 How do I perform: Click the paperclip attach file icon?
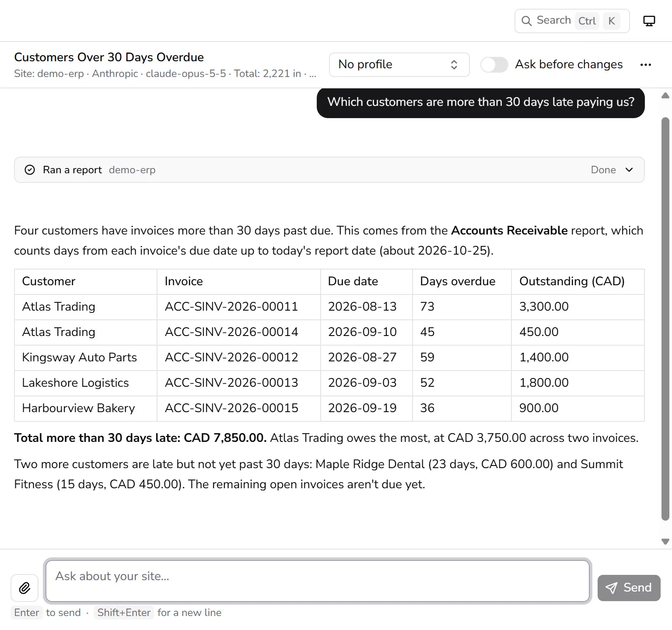[24, 588]
